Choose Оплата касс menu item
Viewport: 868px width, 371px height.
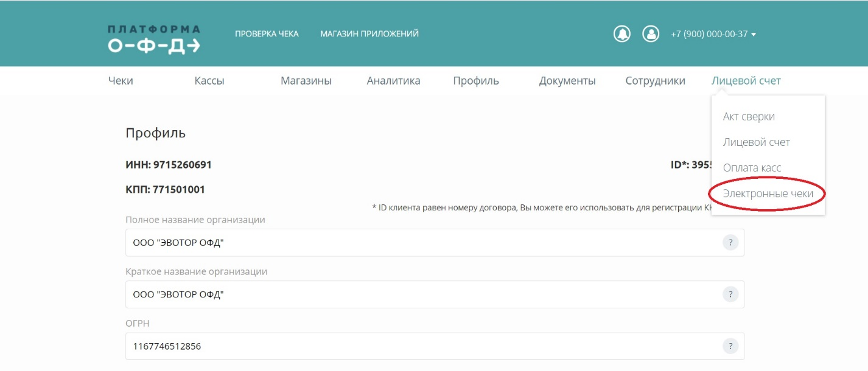(x=752, y=168)
